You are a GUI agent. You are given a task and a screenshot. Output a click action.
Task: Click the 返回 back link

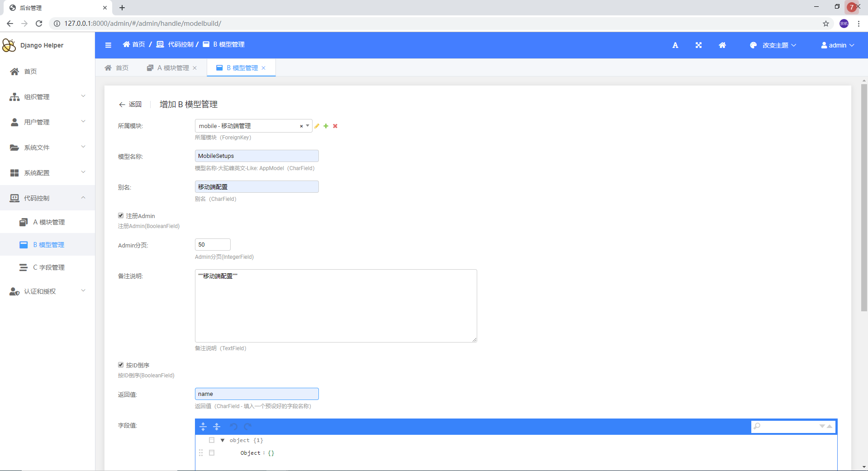tap(130, 105)
